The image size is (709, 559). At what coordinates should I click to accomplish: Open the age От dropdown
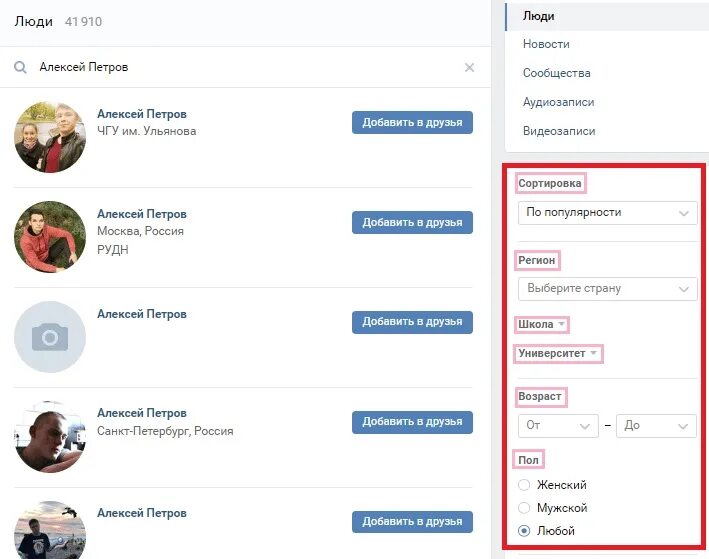click(x=558, y=426)
